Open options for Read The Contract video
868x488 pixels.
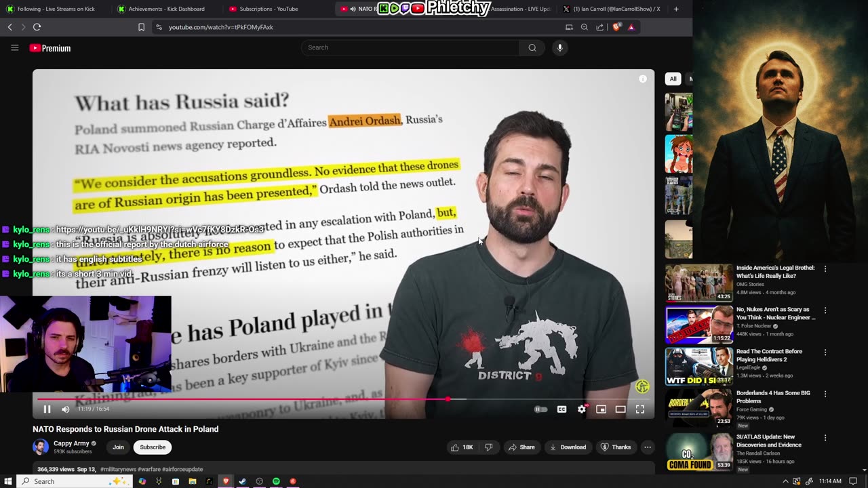[825, 352]
